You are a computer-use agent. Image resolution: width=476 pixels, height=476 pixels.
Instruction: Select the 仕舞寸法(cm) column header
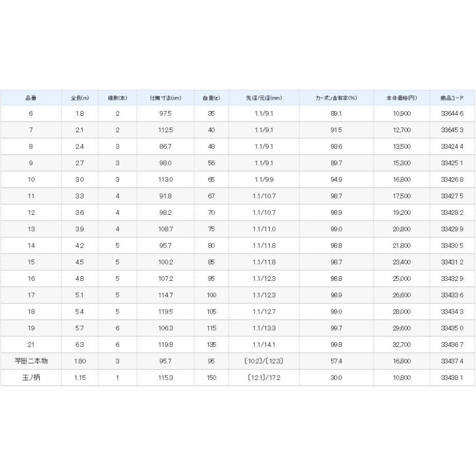(x=166, y=98)
